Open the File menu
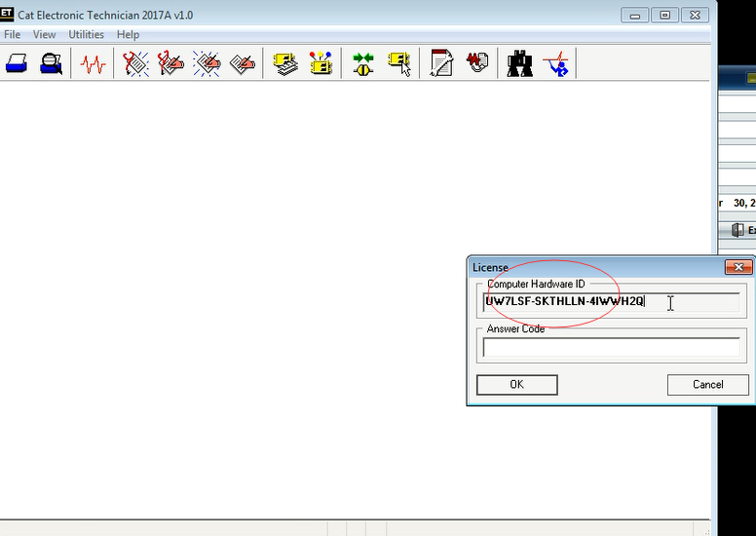 (x=12, y=35)
